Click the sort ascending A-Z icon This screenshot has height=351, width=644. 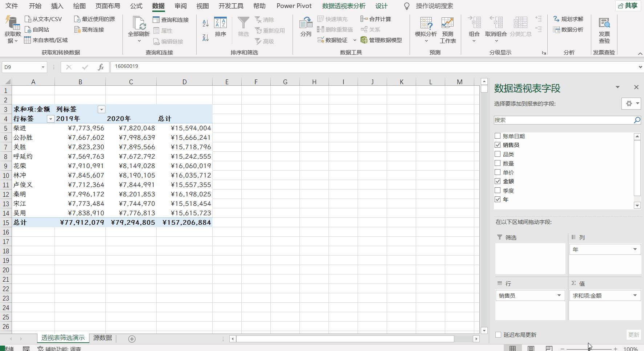[x=205, y=23]
